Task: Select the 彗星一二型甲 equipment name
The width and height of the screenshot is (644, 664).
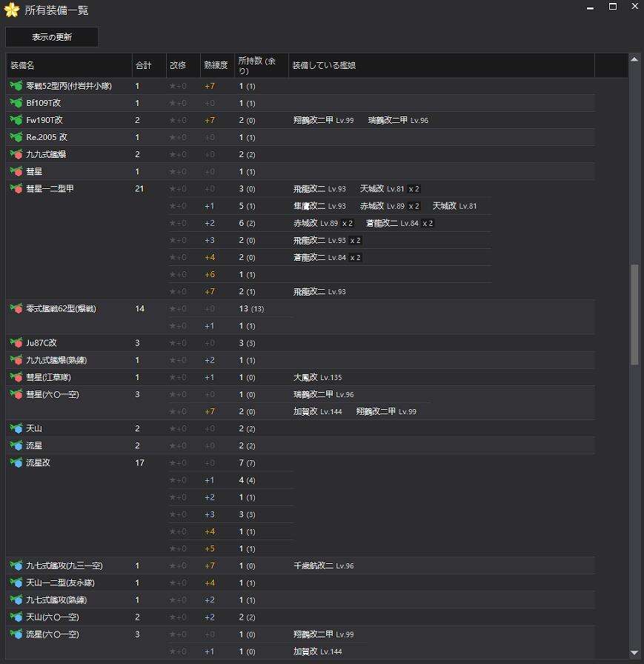Action: [50, 189]
